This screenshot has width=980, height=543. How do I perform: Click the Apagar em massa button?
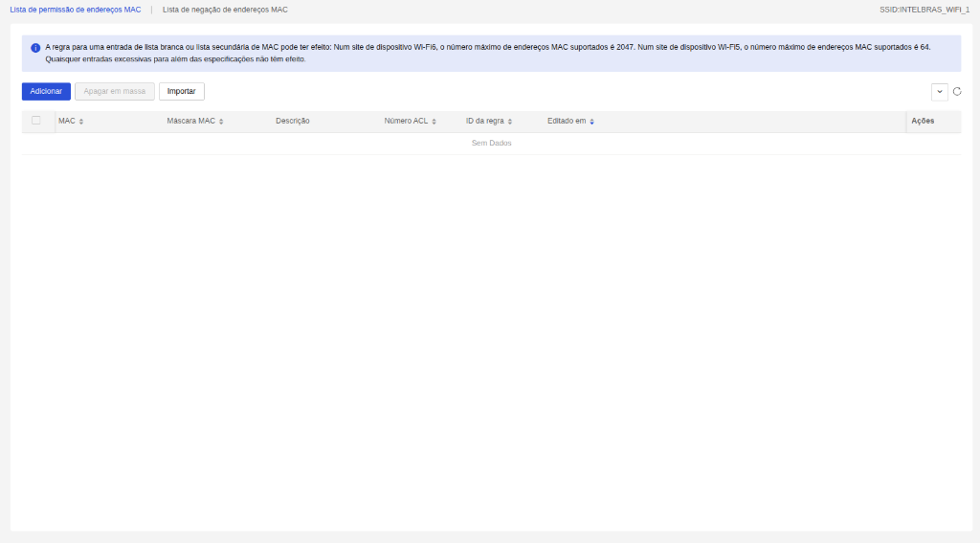[115, 91]
